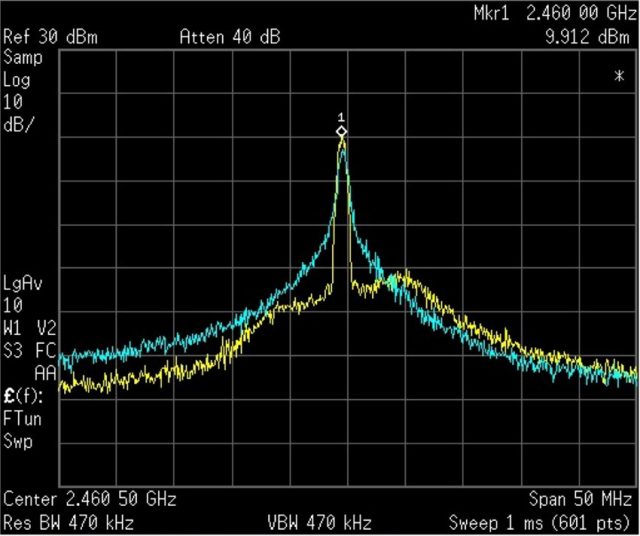640x536 pixels.
Task: Select the Span 50 MHz readout
Action: coord(580,499)
